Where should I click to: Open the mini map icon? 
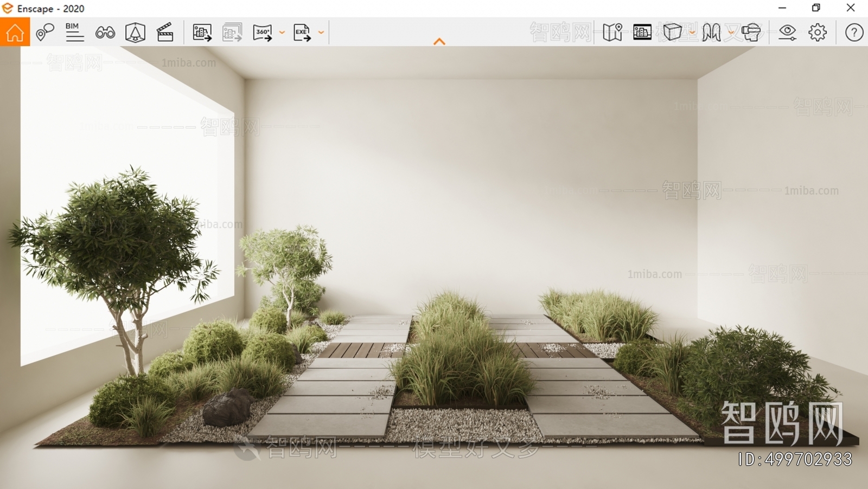[612, 33]
